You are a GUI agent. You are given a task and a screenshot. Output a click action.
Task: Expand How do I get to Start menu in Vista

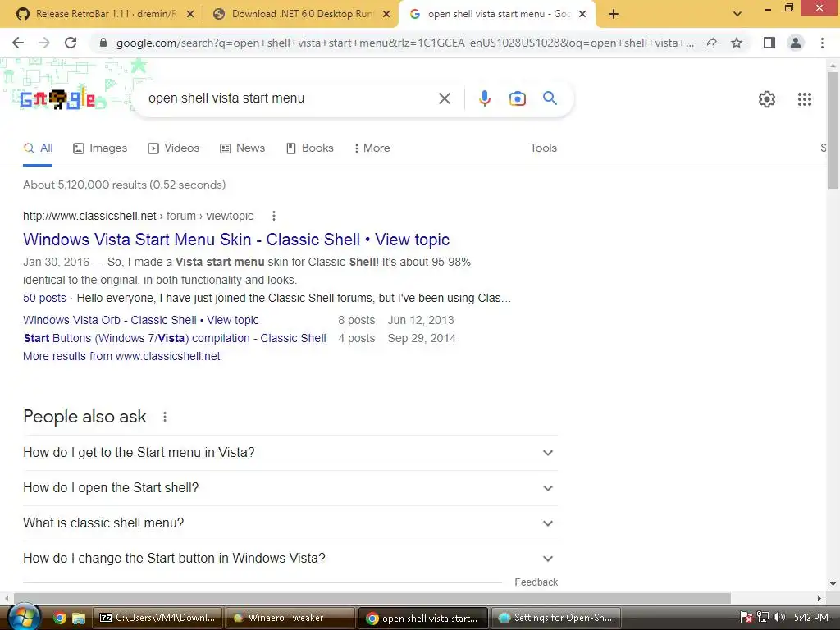tap(290, 453)
